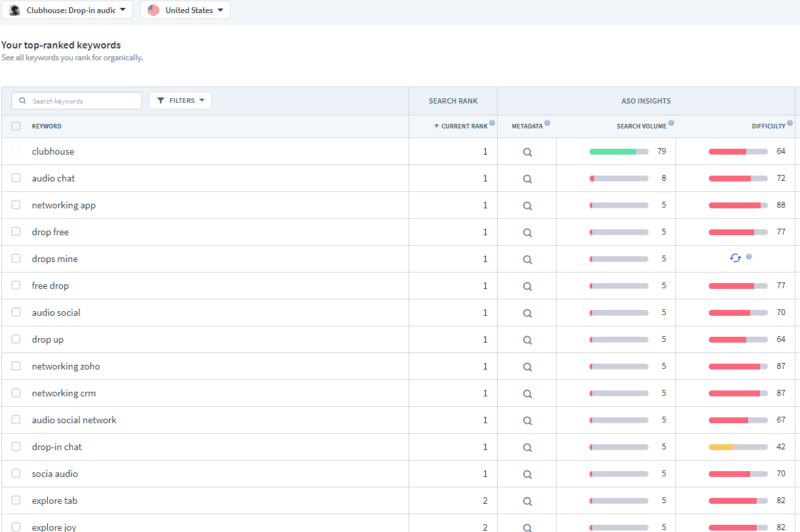Click the United States flag icon

click(x=153, y=10)
